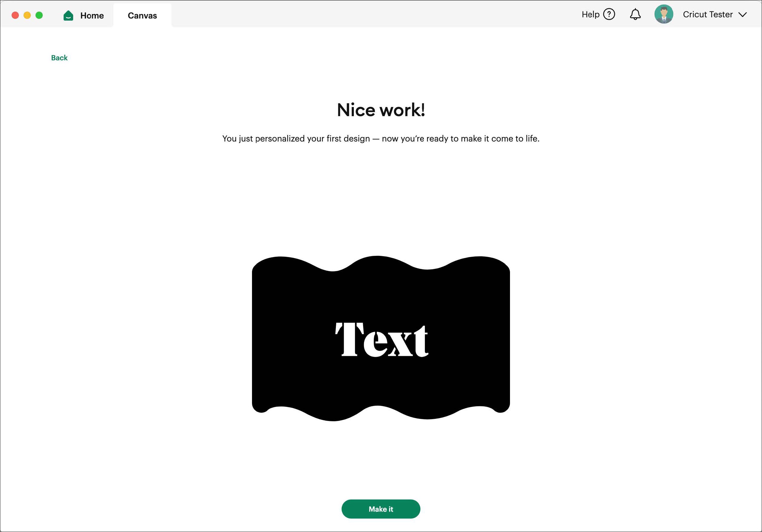Viewport: 762px width, 532px height.
Task: Click the Cricut Tester account name
Action: (x=707, y=15)
